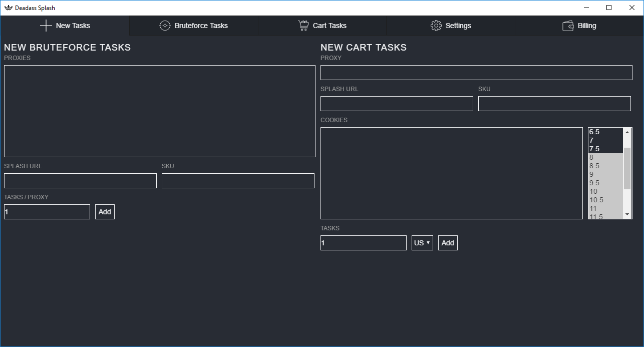Switch to the New Tasks tab
The width and height of the screenshot is (644, 347).
point(65,26)
